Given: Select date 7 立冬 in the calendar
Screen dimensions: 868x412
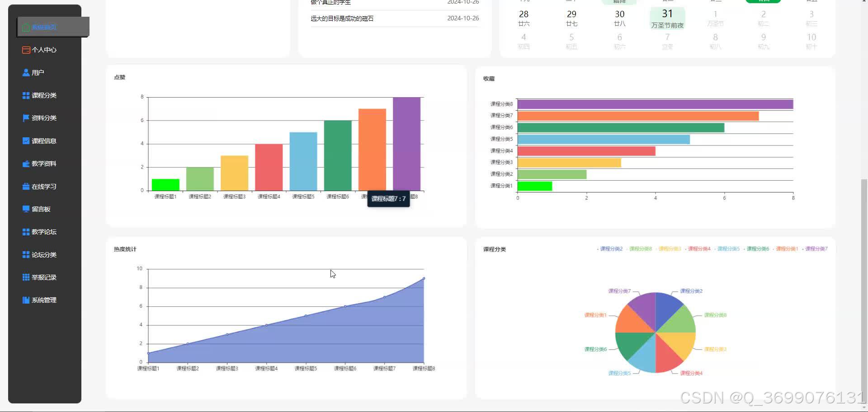Looking at the screenshot, I should pyautogui.click(x=667, y=41).
